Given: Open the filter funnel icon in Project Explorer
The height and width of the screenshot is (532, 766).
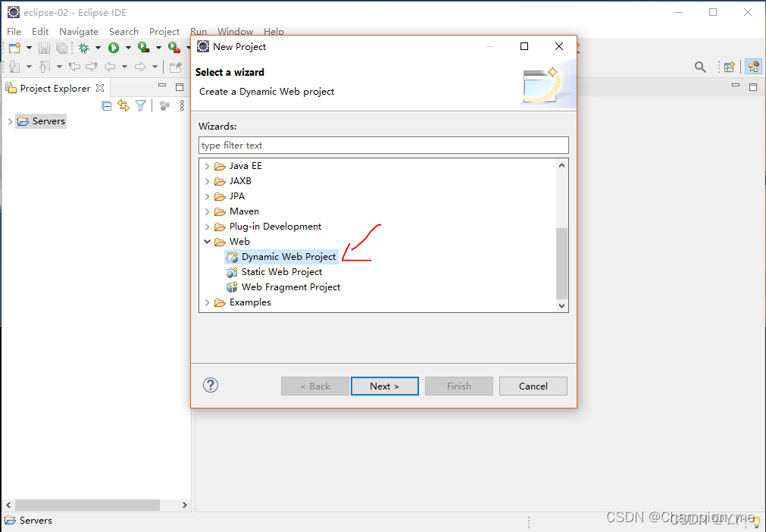Looking at the screenshot, I should (x=141, y=105).
